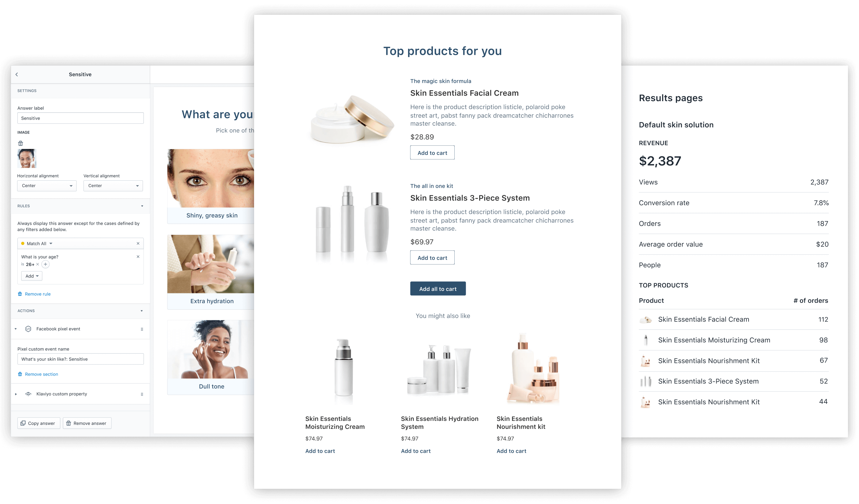
Task: Click the Facebook Pixel event icon
Action: (28, 329)
